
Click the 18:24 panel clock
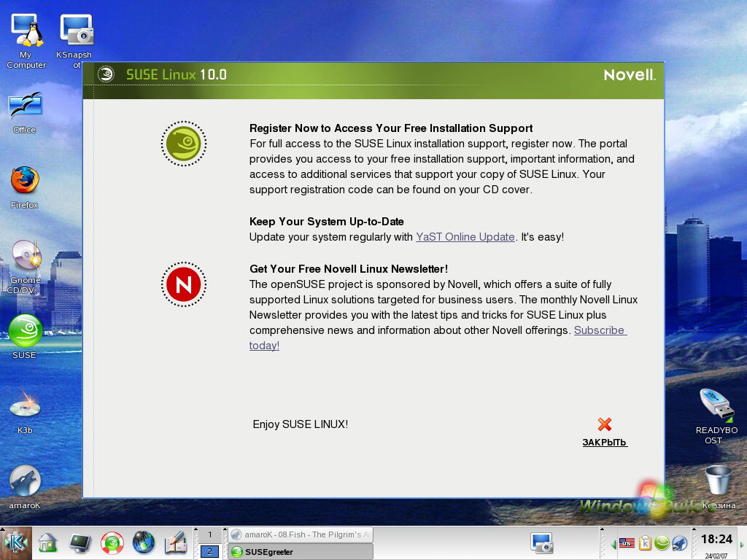(x=716, y=539)
